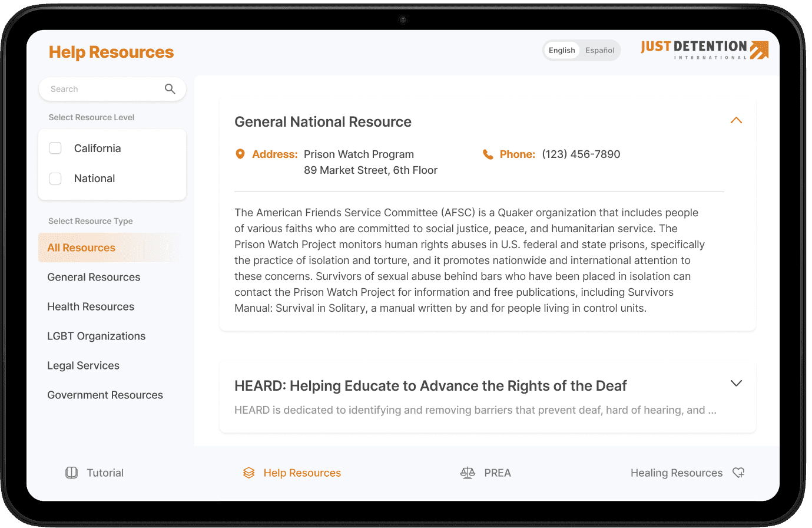Switch language to English
The height and width of the screenshot is (528, 812).
coord(562,50)
